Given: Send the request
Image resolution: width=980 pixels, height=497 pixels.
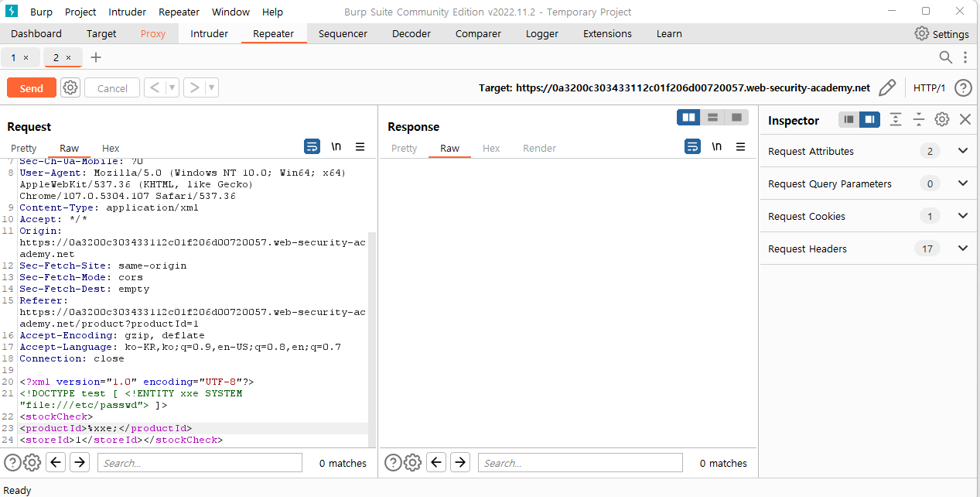Looking at the screenshot, I should point(32,87).
